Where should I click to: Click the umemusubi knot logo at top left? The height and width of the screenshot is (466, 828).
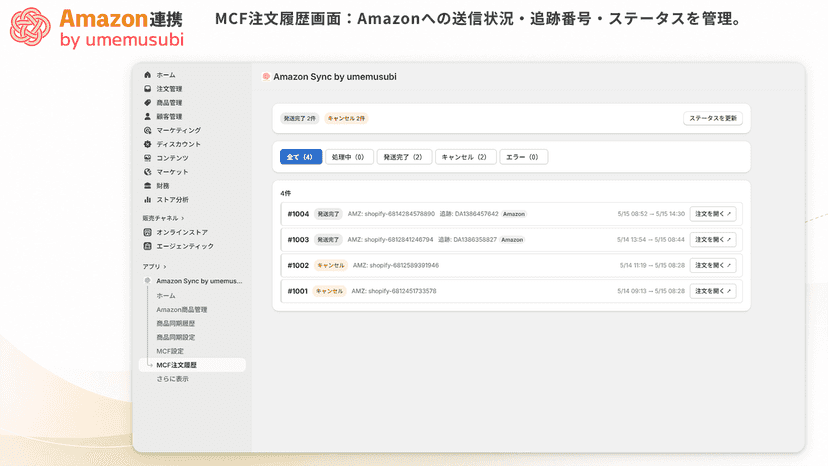(30, 26)
